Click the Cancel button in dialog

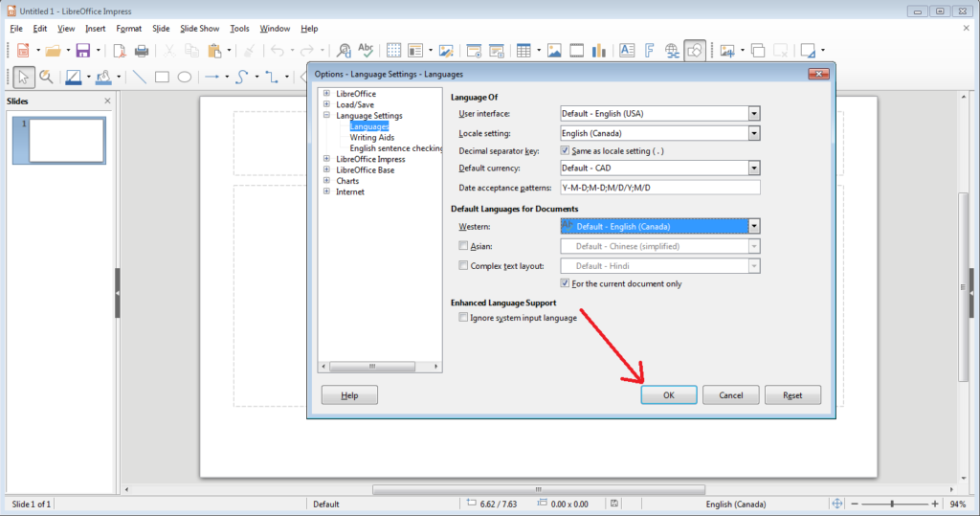pyautogui.click(x=730, y=395)
